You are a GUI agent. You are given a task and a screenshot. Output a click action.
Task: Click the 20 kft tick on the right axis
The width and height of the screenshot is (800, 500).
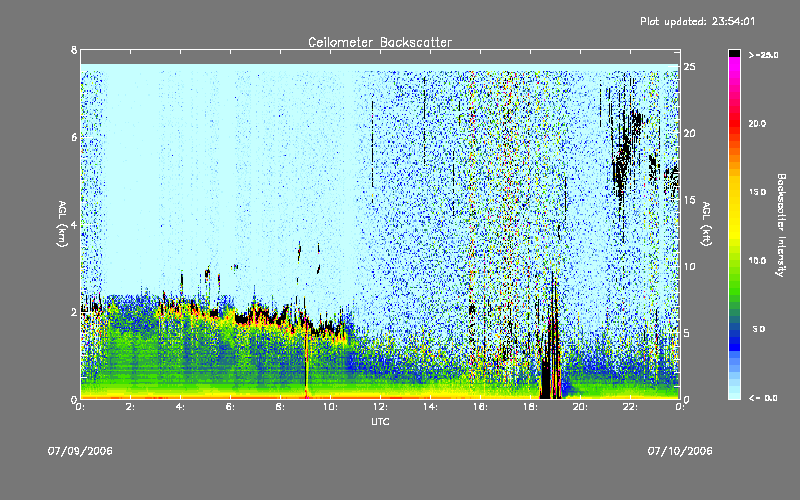tap(690, 133)
